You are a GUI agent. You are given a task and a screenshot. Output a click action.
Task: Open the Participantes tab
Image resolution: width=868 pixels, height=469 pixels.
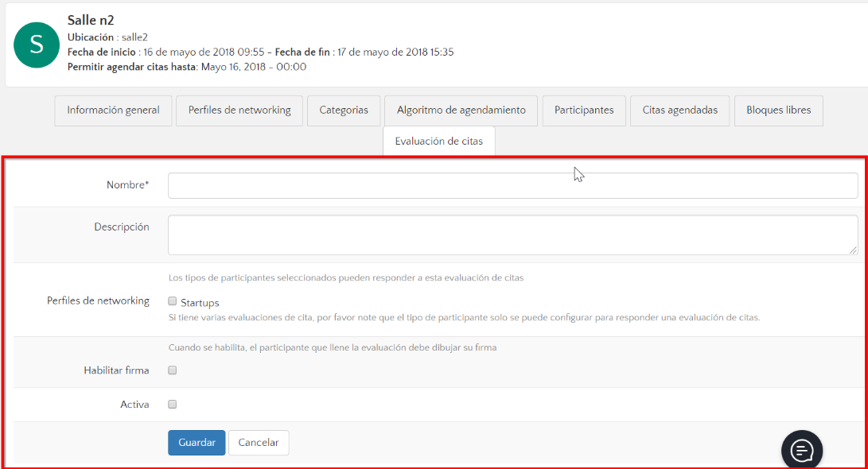pos(584,110)
